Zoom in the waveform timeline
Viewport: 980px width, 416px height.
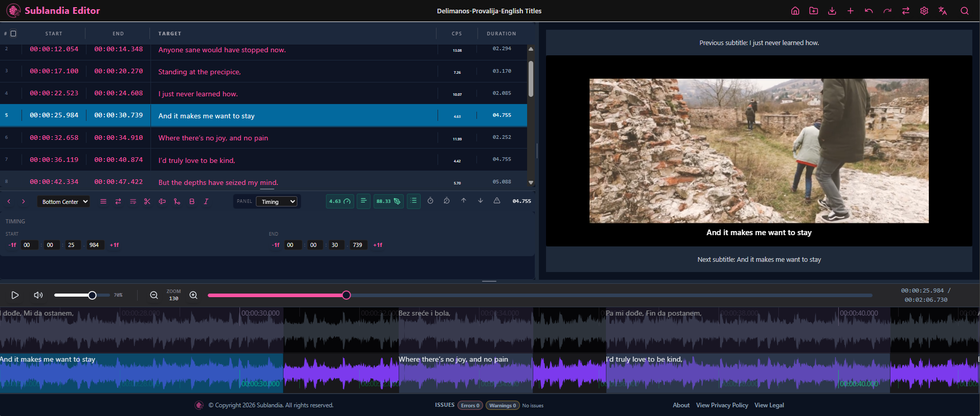[193, 295]
